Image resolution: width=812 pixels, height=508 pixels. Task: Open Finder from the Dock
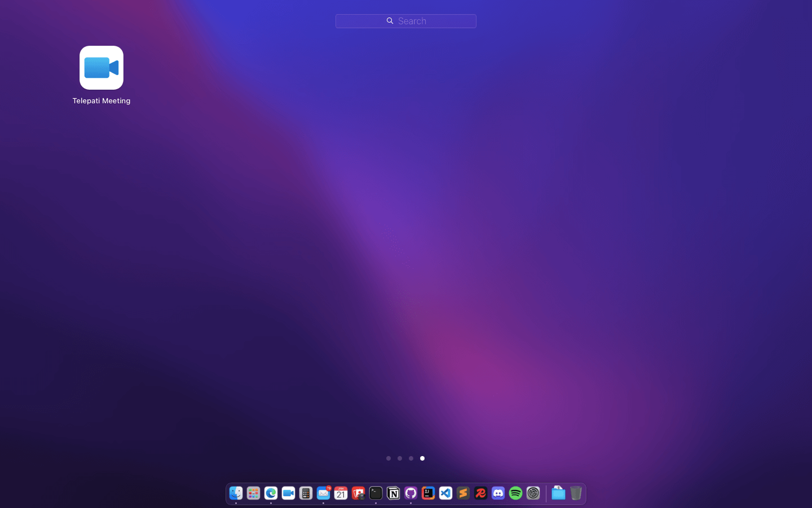coord(236,493)
